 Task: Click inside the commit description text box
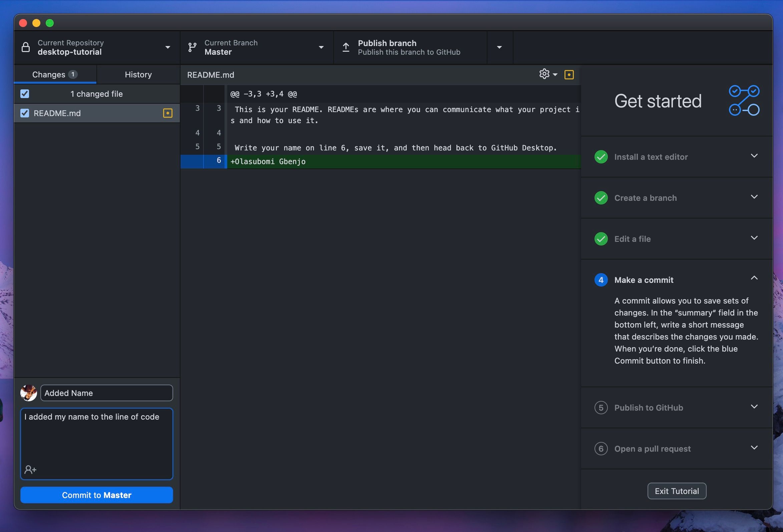coord(96,441)
